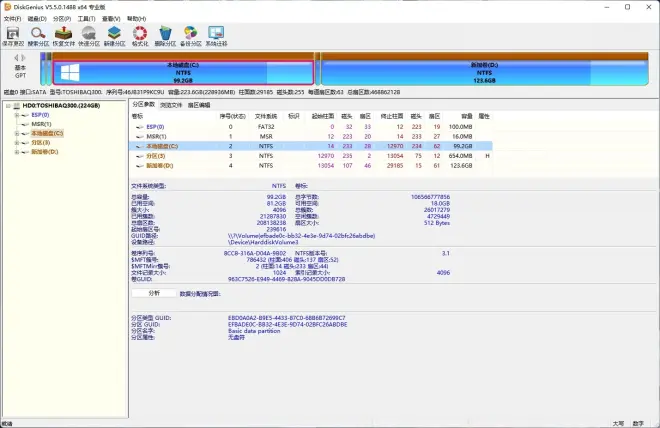Open Quick Partition (快速分区) tool
Image resolution: width=660 pixels, height=428 pixels.
pos(89,34)
